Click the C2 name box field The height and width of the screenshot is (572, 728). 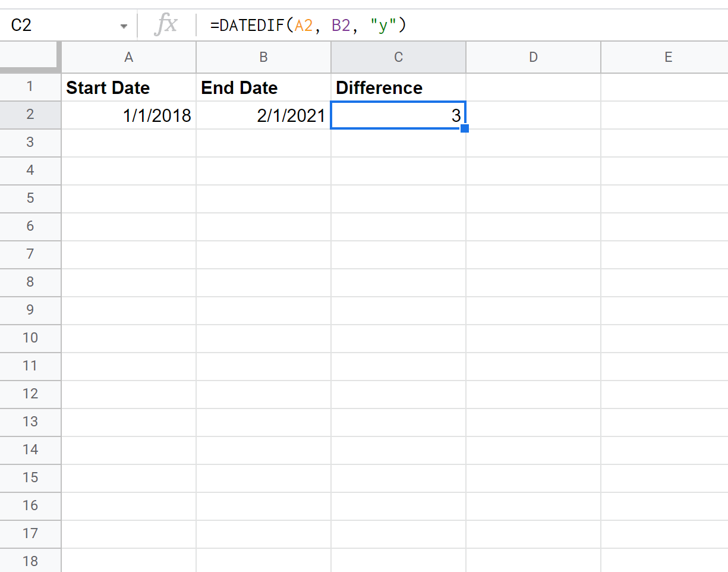pos(59,26)
